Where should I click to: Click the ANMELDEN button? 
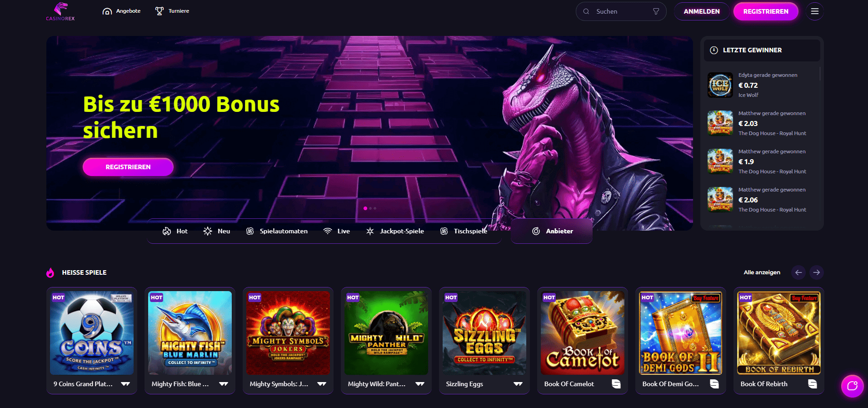[702, 11]
